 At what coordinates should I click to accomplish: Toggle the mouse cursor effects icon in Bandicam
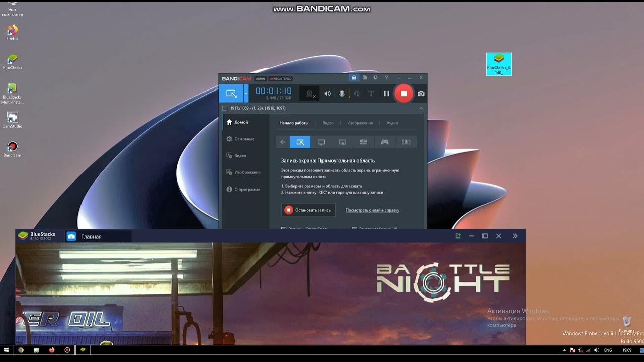click(356, 94)
